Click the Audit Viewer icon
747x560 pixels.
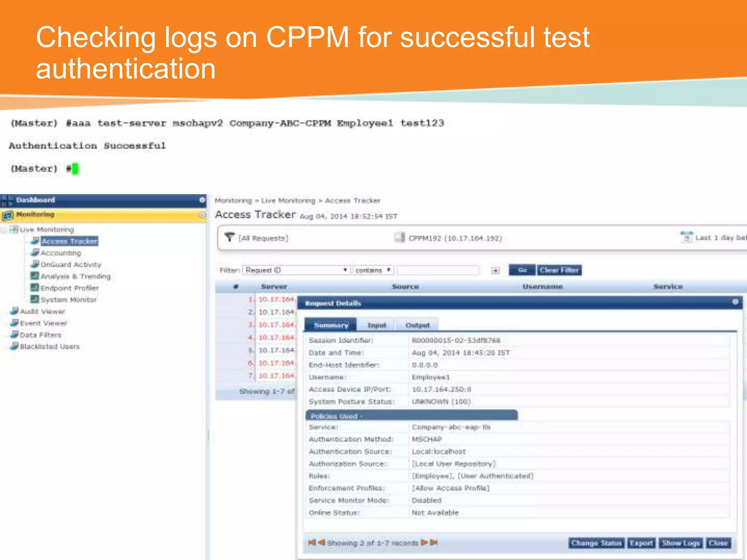(15, 311)
